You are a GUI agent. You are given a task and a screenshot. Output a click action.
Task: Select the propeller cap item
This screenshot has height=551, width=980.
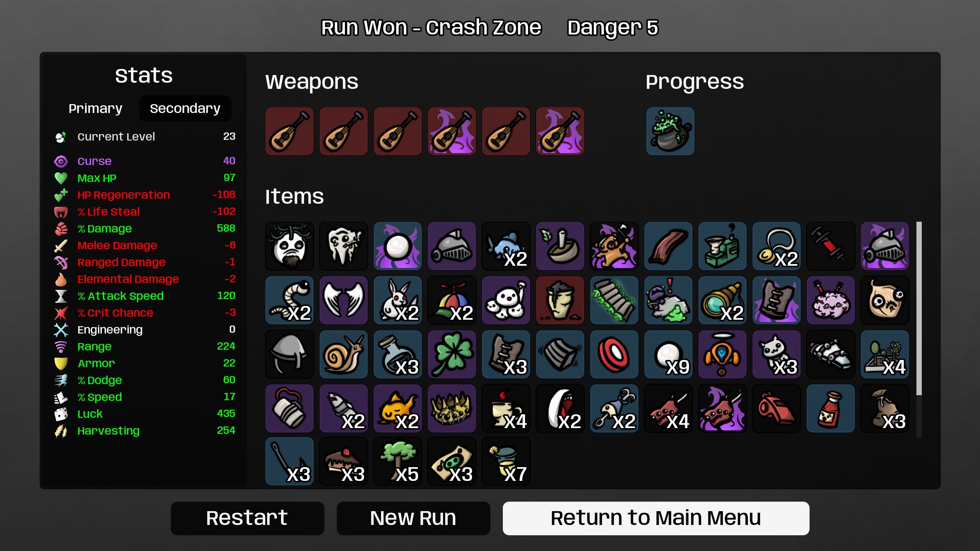[x=452, y=300]
